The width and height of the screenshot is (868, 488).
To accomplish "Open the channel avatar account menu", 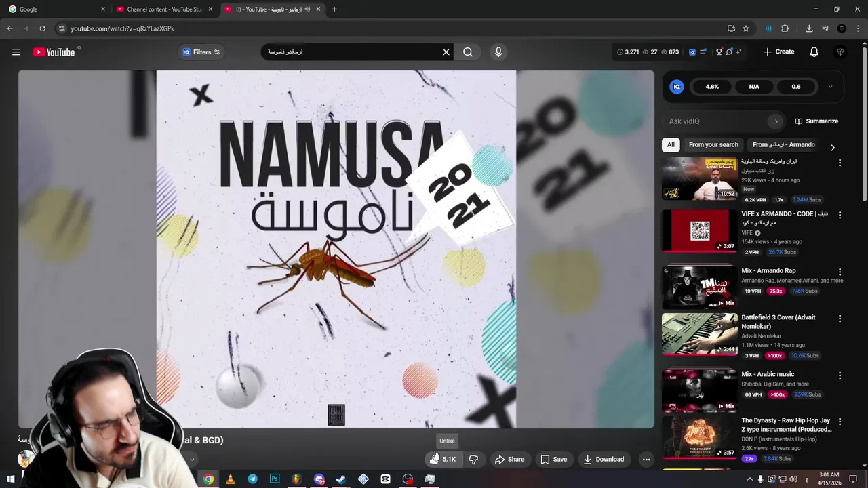I will (x=840, y=52).
